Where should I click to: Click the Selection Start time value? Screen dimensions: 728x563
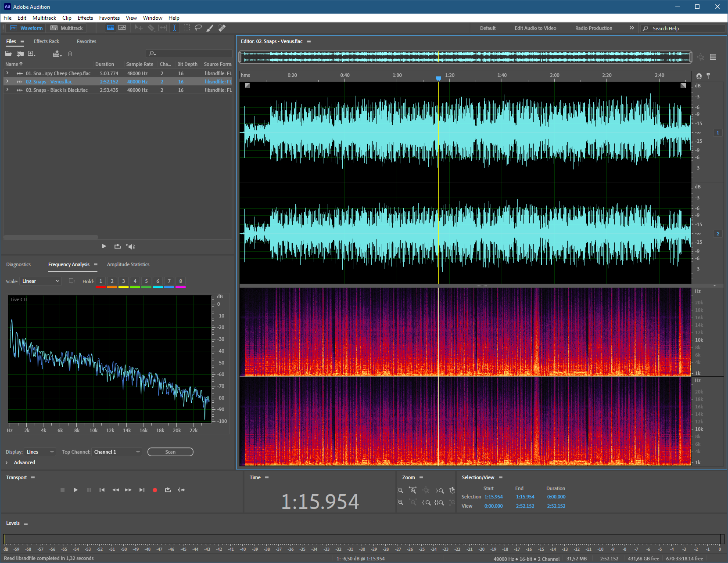point(494,497)
